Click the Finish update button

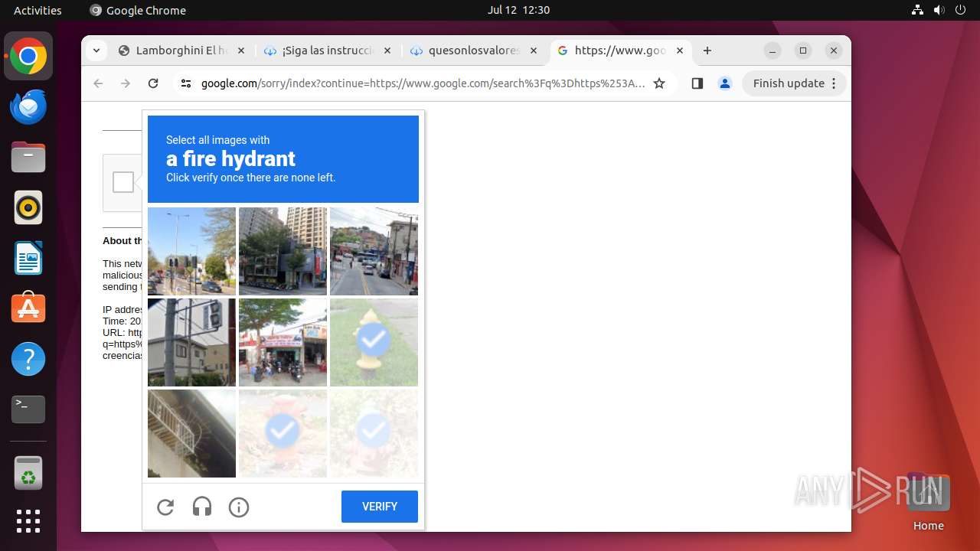coord(789,83)
